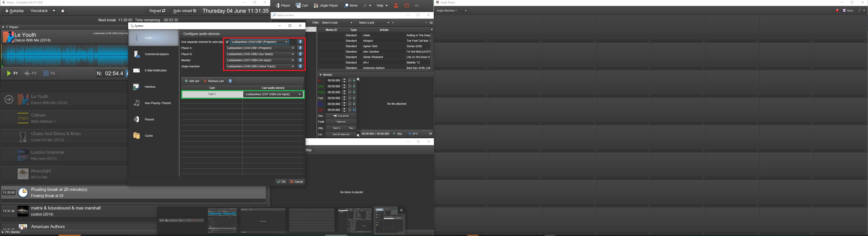Click the zoom-in magnifier in Monitor panel
Viewport: 868px width, 236px height.
359,80
